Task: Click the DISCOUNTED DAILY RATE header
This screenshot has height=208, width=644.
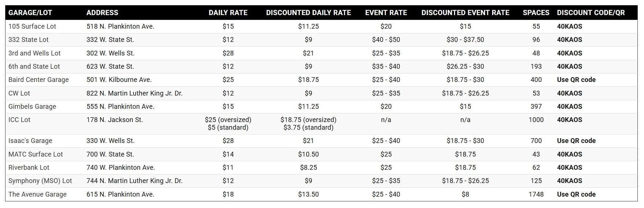Action: pyautogui.click(x=308, y=12)
